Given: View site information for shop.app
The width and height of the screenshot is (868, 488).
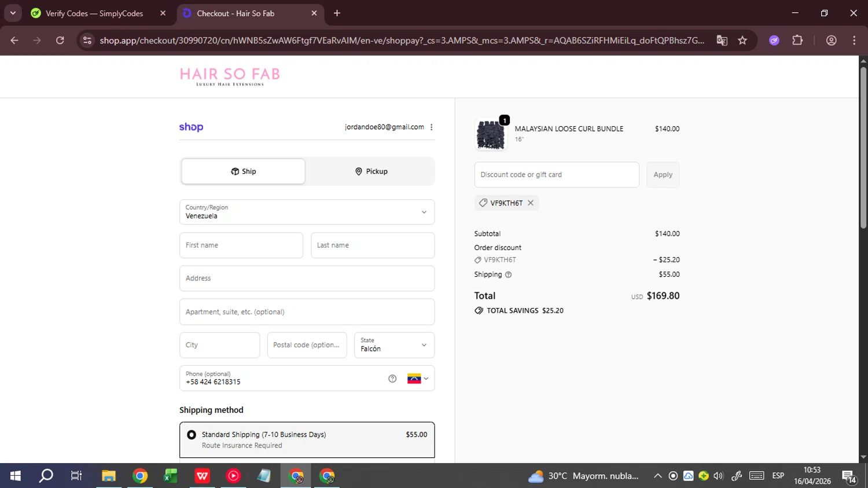Looking at the screenshot, I should 87,41.
